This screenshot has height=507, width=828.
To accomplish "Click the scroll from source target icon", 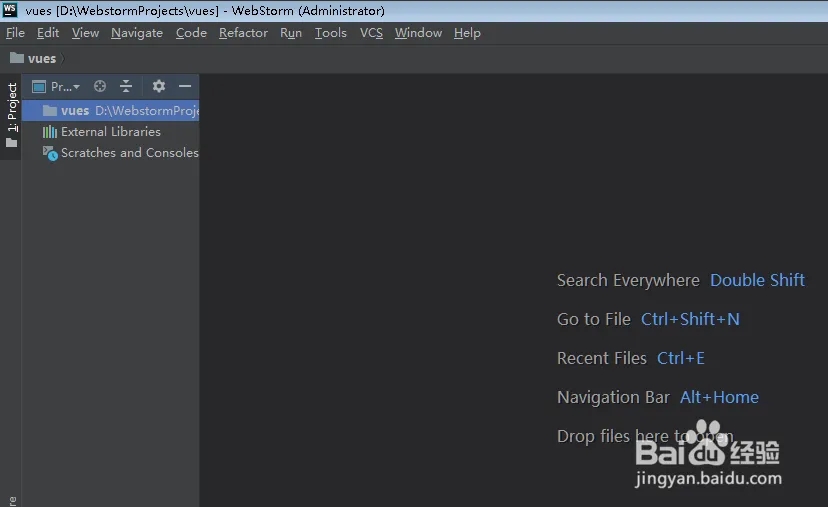I will coord(100,86).
